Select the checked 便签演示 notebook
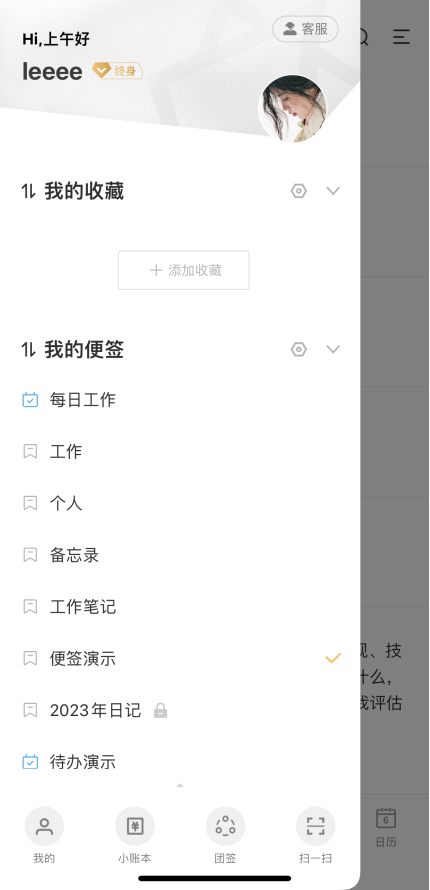Screen dimensions: 430x890 pos(182,658)
